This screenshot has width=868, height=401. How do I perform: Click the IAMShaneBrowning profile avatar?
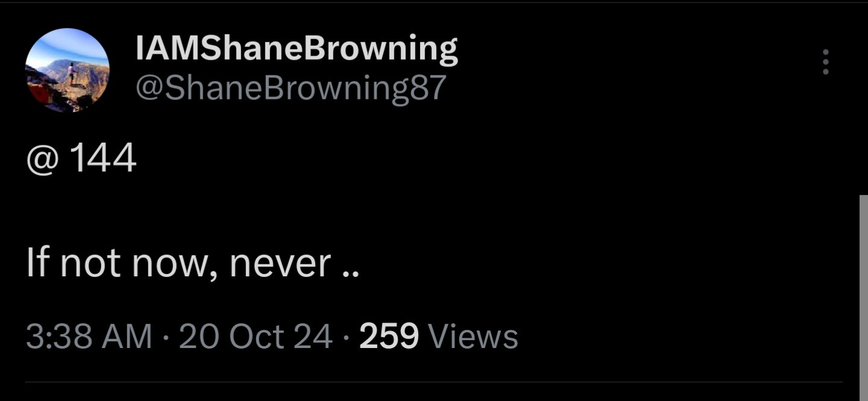click(67, 70)
